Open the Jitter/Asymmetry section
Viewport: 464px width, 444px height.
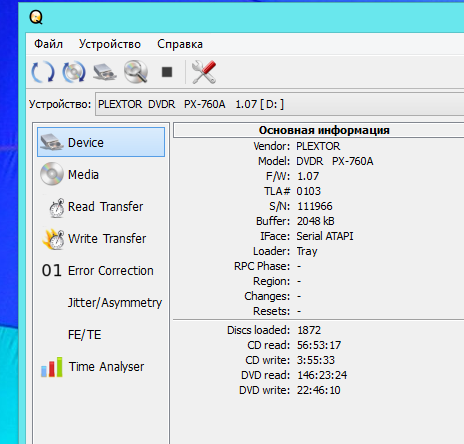(x=101, y=302)
